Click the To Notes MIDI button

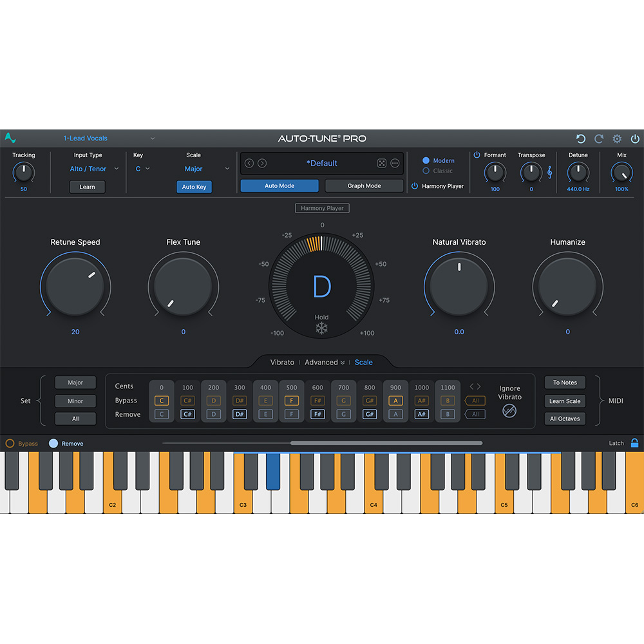(565, 383)
